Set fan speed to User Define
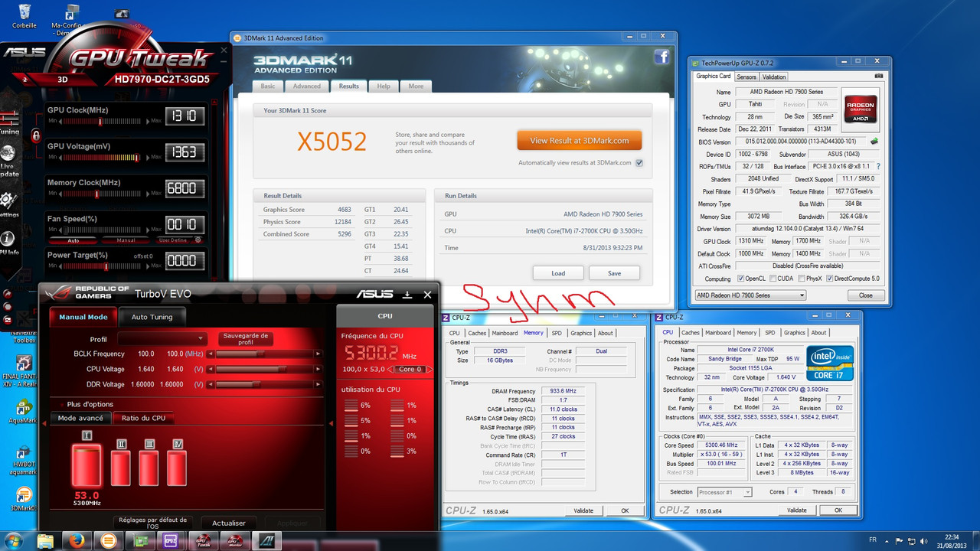The width and height of the screenshot is (980, 551). point(173,240)
